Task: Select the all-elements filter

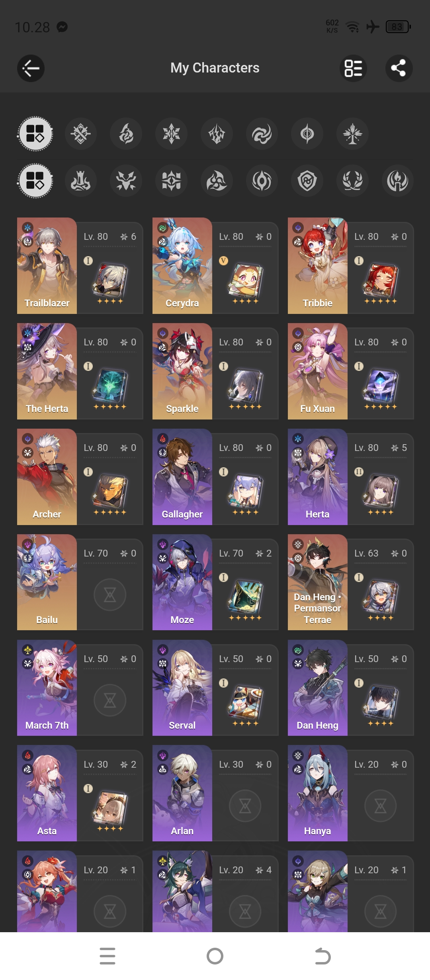Action: pyautogui.click(x=35, y=134)
